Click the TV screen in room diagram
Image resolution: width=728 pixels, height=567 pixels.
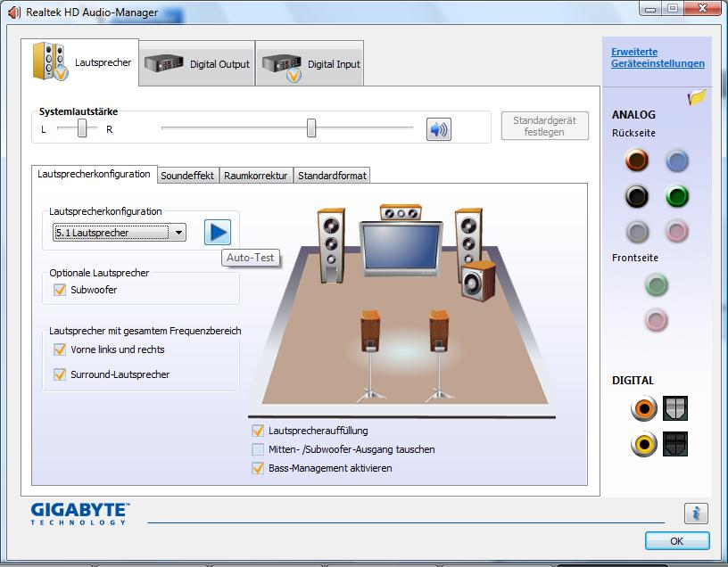(x=401, y=249)
